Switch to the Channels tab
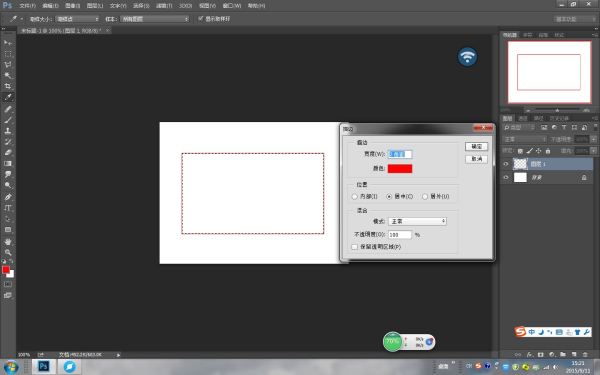The height and width of the screenshot is (375, 600). pyautogui.click(x=522, y=118)
